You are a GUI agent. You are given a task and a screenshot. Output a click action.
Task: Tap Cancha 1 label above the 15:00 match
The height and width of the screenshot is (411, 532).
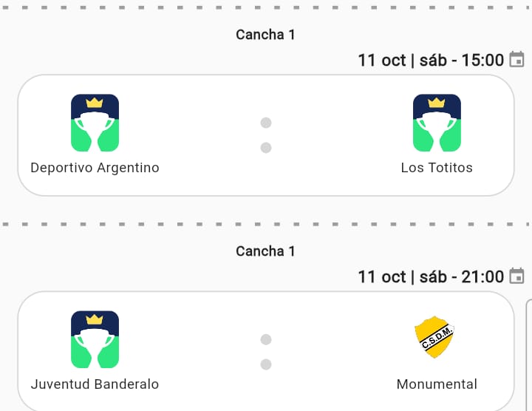point(265,35)
